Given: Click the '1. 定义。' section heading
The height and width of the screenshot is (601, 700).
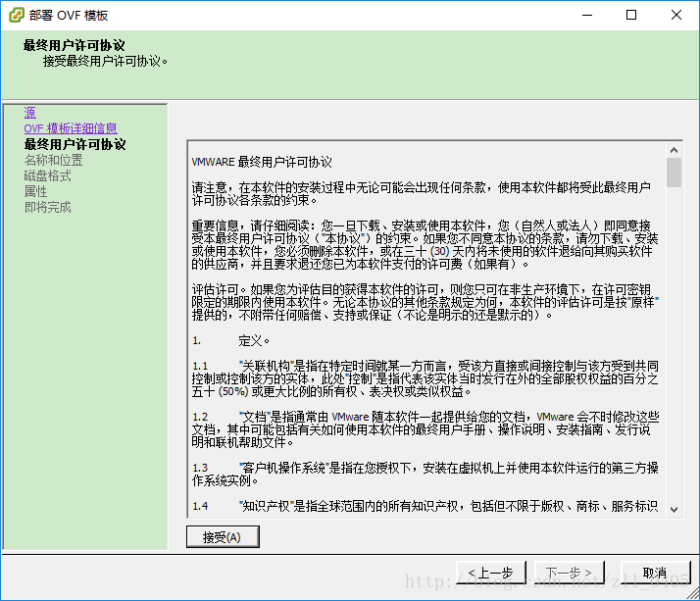Looking at the screenshot, I should pyautogui.click(x=230, y=341).
